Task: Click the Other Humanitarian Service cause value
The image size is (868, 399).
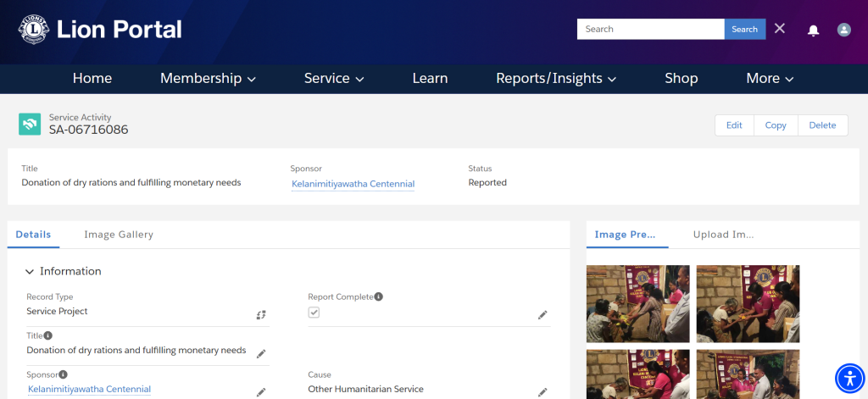Action: click(x=365, y=389)
